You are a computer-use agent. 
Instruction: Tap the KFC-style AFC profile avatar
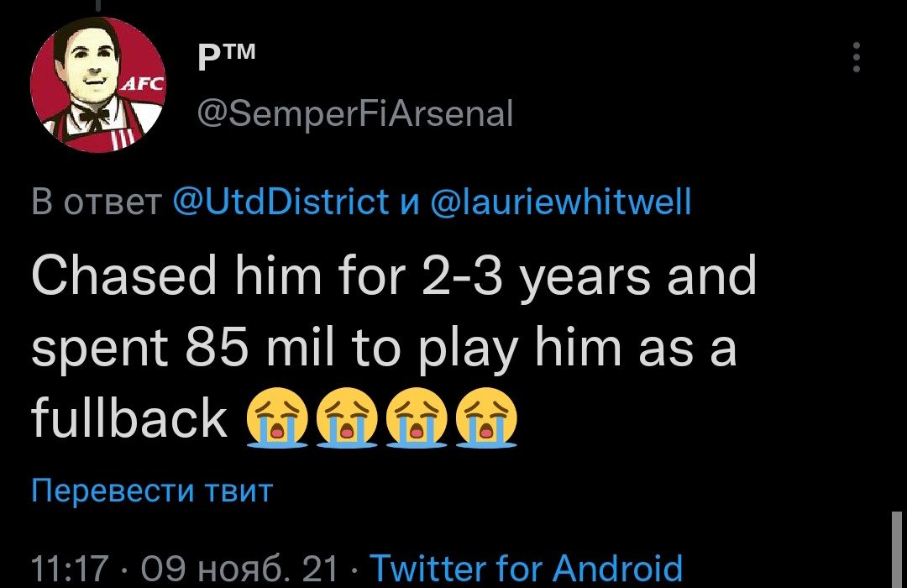click(97, 85)
